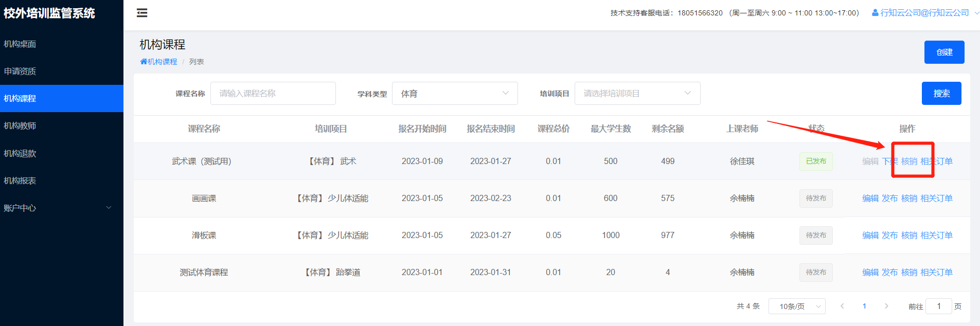Collapse sidebar using the hamburger menu icon

point(142,13)
